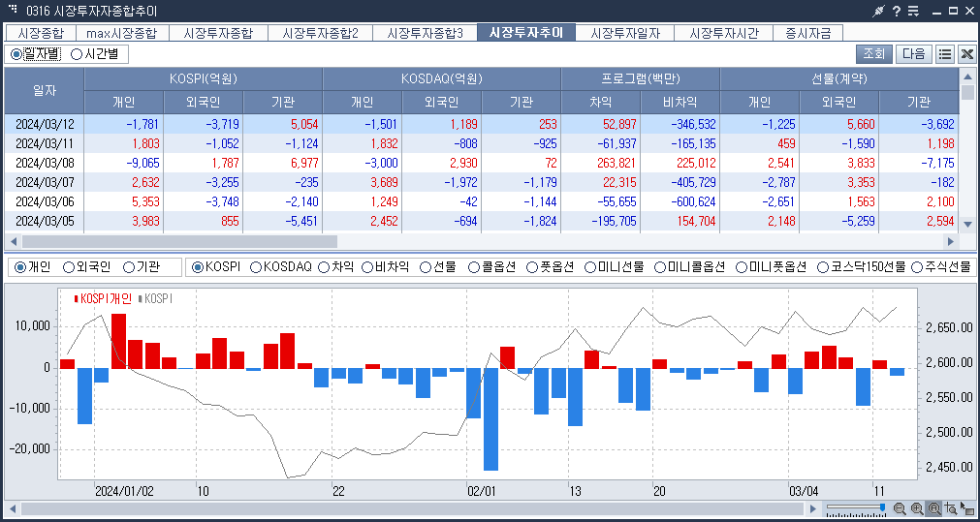Click the KOSPI개인 red legend label
Screen dimensions: 980x522
click(x=104, y=298)
